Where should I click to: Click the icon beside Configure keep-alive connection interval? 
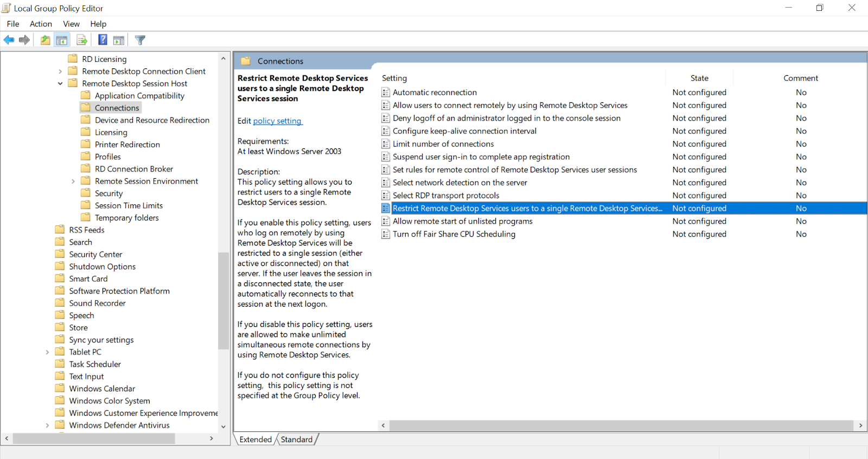(386, 131)
